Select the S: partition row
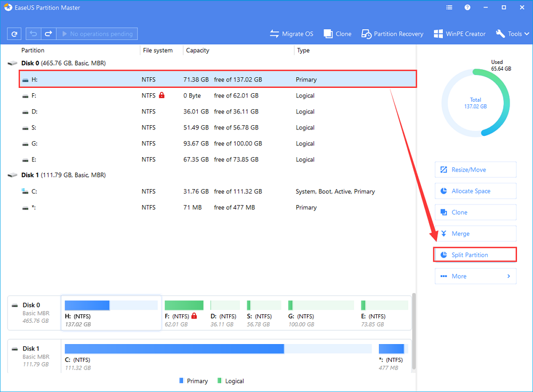 pyautogui.click(x=217, y=127)
